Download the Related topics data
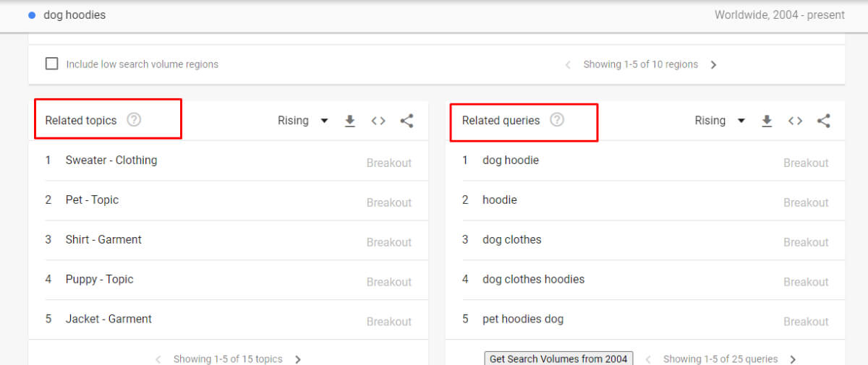The width and height of the screenshot is (868, 365). tap(350, 121)
